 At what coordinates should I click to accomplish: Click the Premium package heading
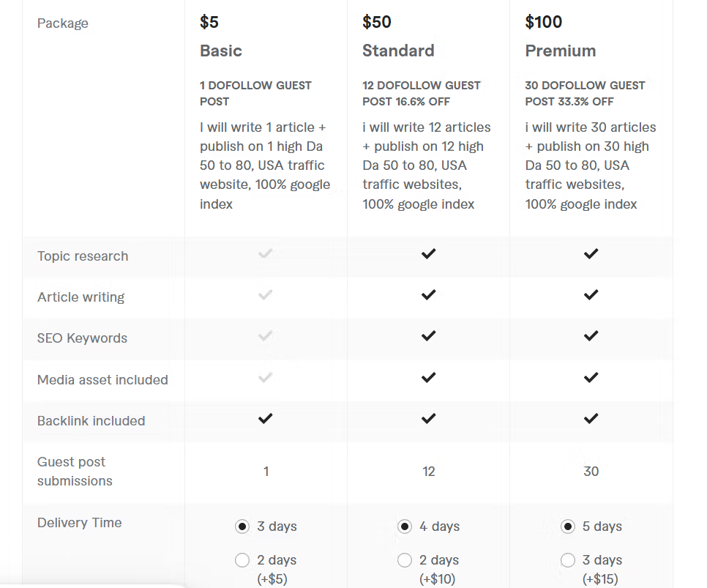click(x=561, y=51)
